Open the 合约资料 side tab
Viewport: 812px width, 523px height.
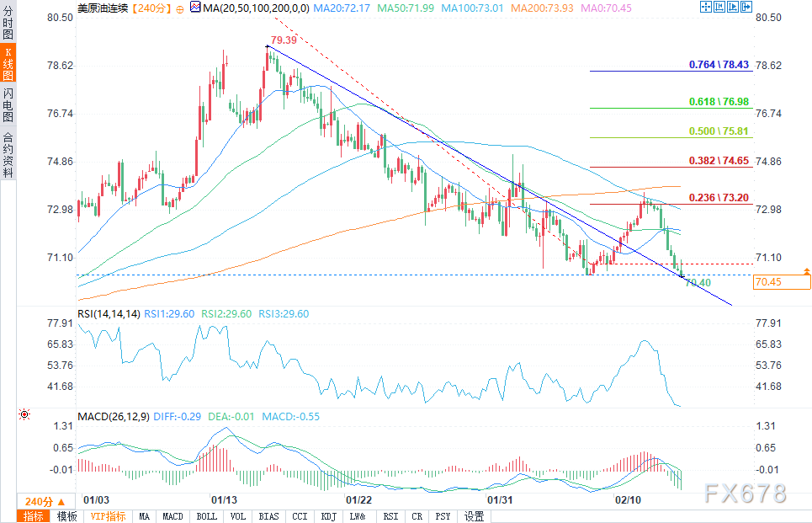pos(8,155)
